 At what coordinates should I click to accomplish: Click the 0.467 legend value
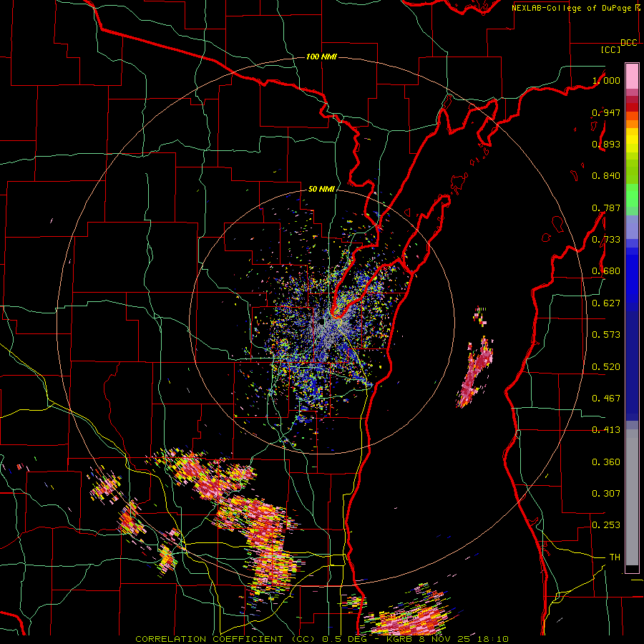pyautogui.click(x=606, y=399)
